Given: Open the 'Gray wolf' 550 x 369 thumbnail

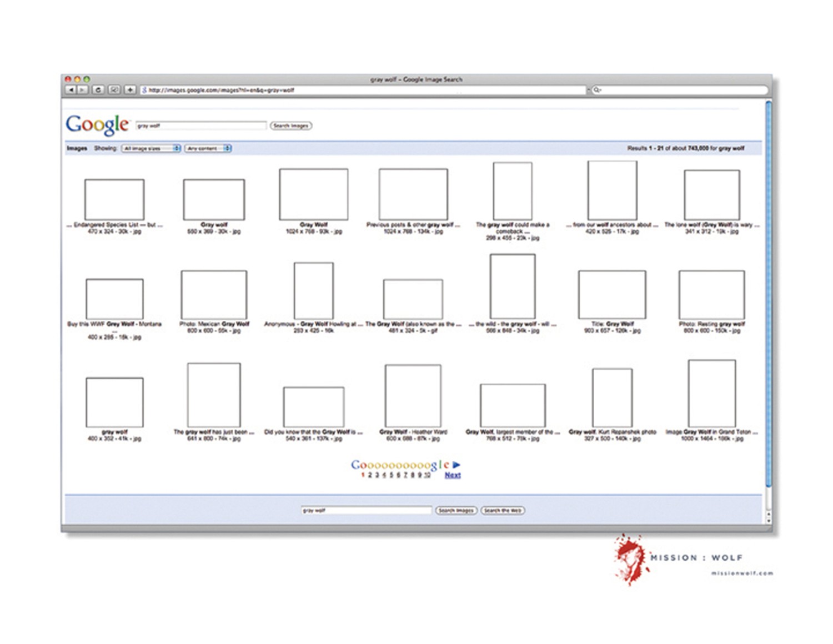Looking at the screenshot, I should (214, 199).
